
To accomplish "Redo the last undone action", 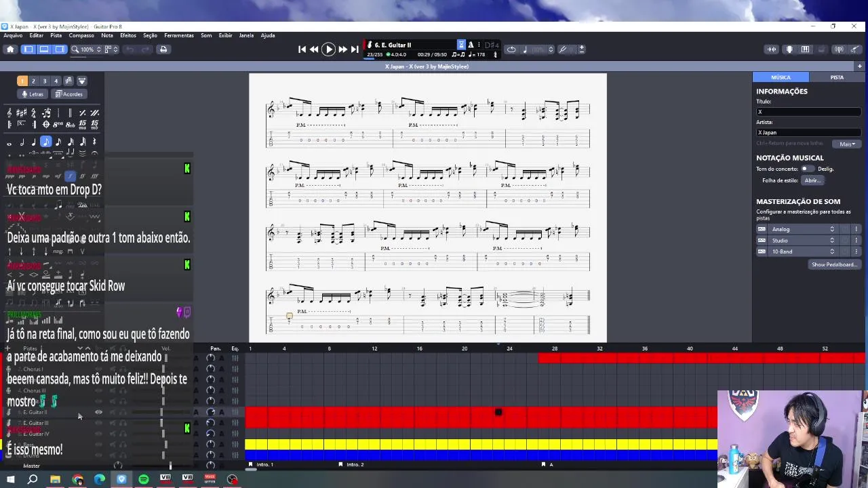I will tap(146, 49).
